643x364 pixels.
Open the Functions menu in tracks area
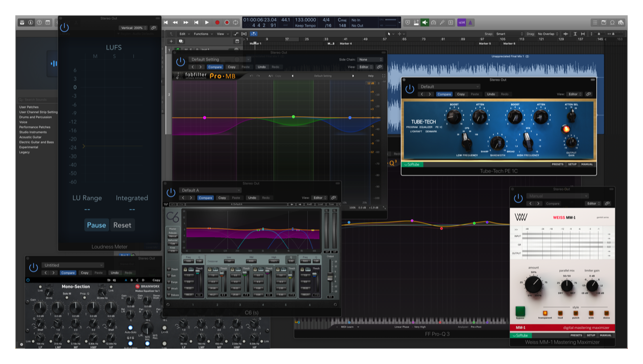pyautogui.click(x=203, y=34)
